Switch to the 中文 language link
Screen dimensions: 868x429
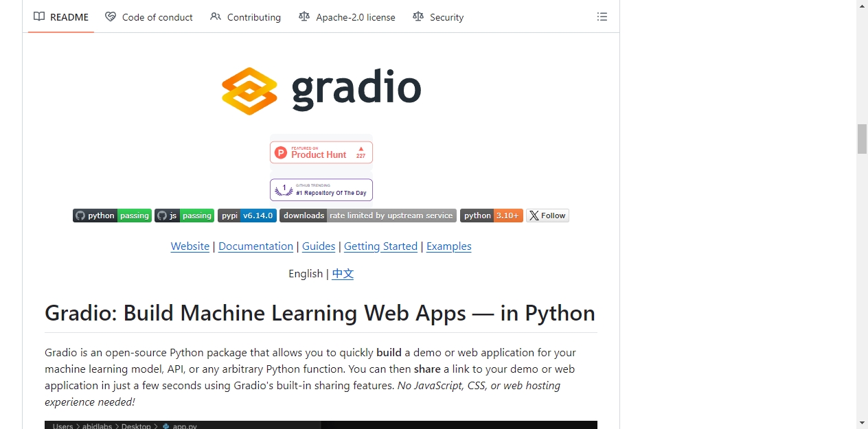coord(343,274)
